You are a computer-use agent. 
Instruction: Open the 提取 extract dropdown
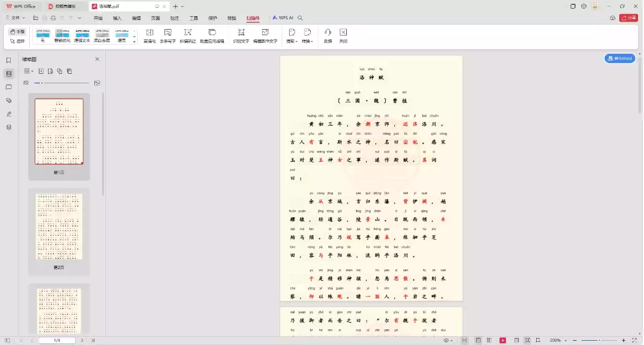pos(292,36)
